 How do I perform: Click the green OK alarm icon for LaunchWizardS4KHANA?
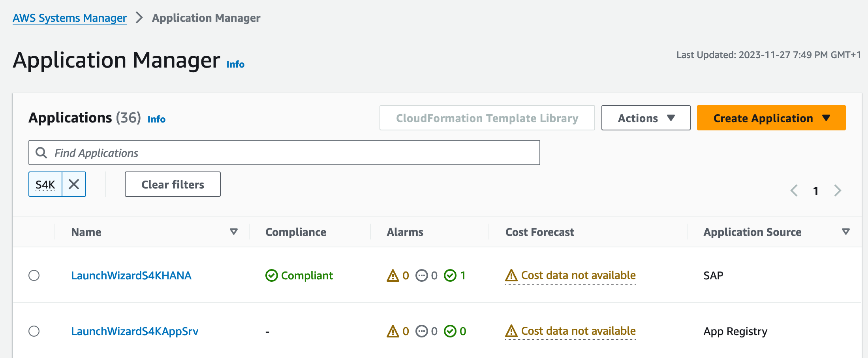click(450, 275)
